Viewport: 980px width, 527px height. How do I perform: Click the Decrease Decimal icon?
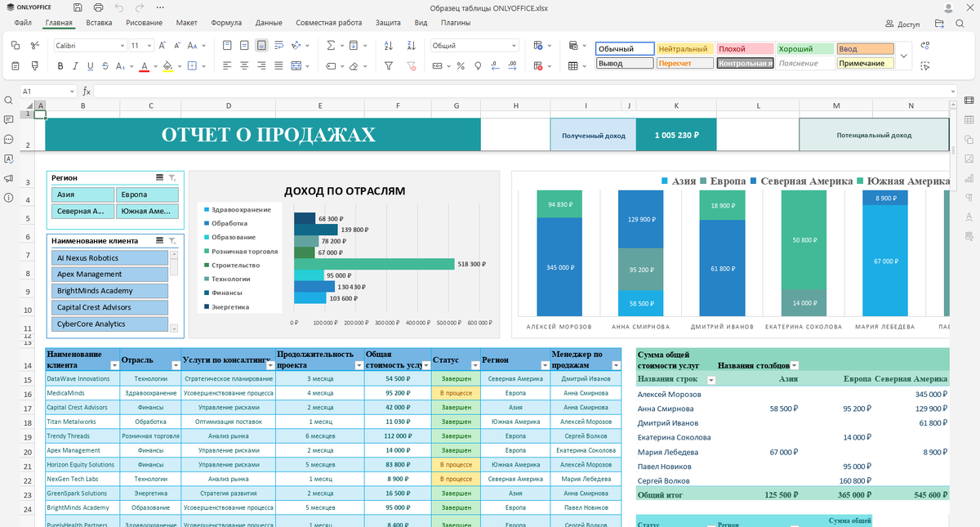[497, 65]
